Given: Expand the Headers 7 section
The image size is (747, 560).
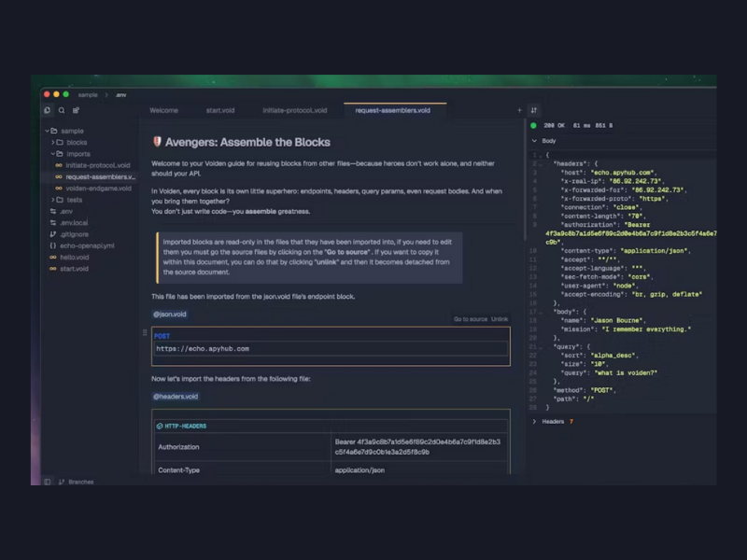Looking at the screenshot, I should point(553,422).
